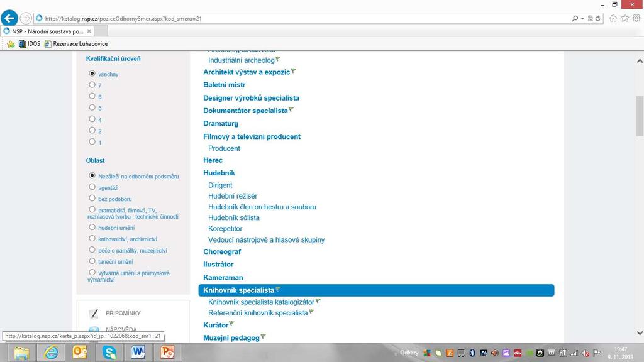Screen dimensions: 644x362
Task: Open the address bar search dropdown arrow
Action: coord(582,18)
